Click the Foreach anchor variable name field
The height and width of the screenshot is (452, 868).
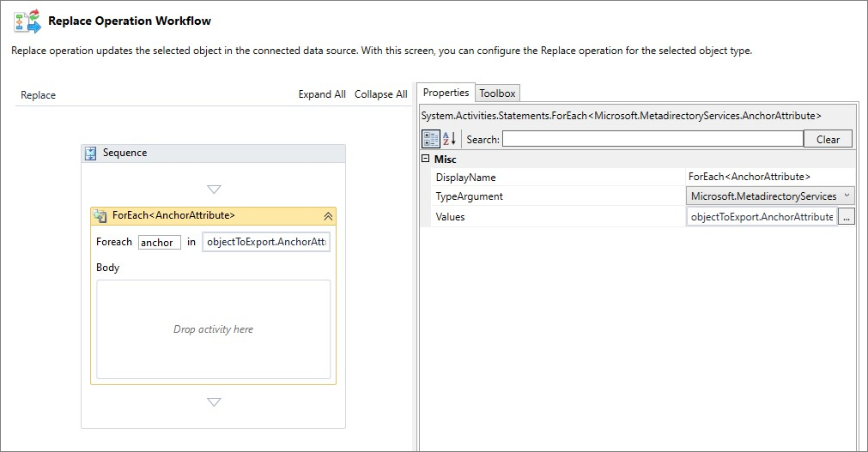[159, 243]
